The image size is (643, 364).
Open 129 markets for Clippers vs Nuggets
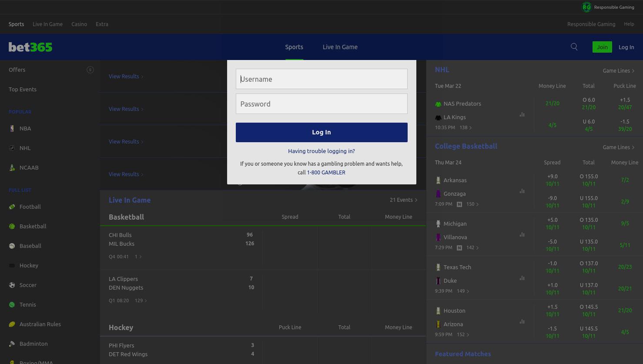[141, 301]
